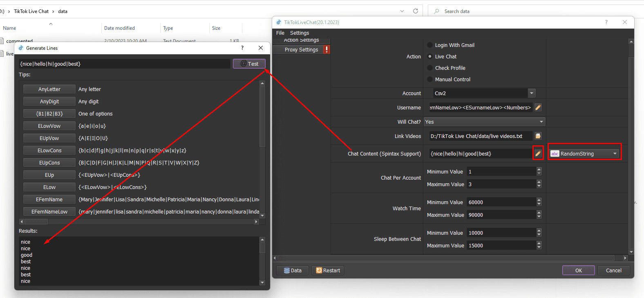Open the RandomString dropdown

pos(584,153)
